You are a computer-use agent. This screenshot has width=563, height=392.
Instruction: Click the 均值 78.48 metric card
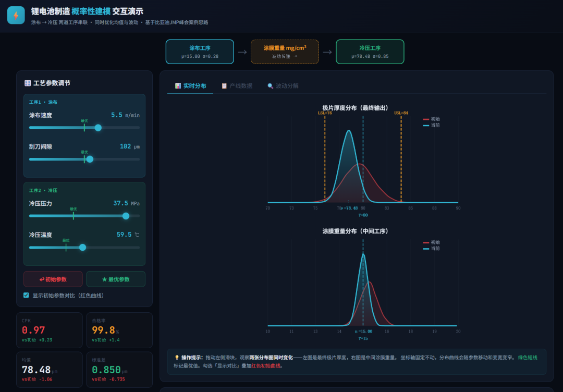point(50,370)
